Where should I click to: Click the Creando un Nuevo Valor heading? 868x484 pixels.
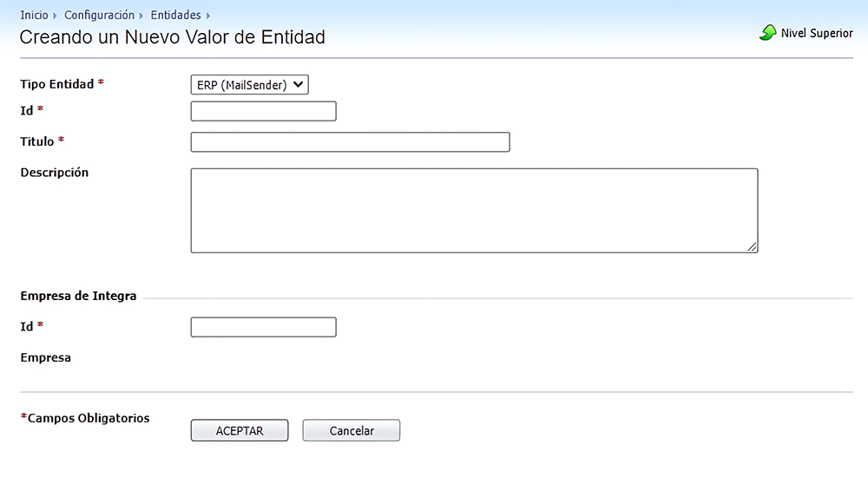(x=172, y=37)
